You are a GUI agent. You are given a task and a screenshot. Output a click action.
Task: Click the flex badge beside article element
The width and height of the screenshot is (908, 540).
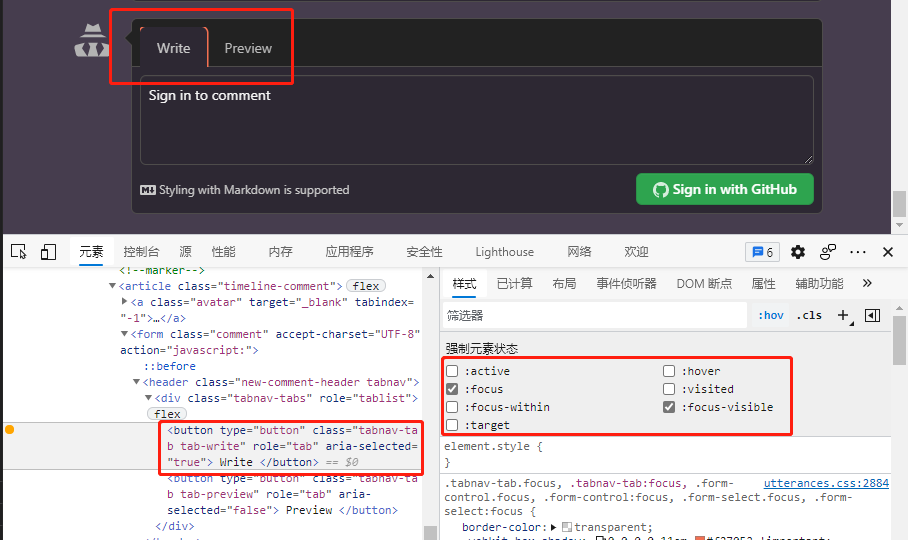pyautogui.click(x=365, y=286)
